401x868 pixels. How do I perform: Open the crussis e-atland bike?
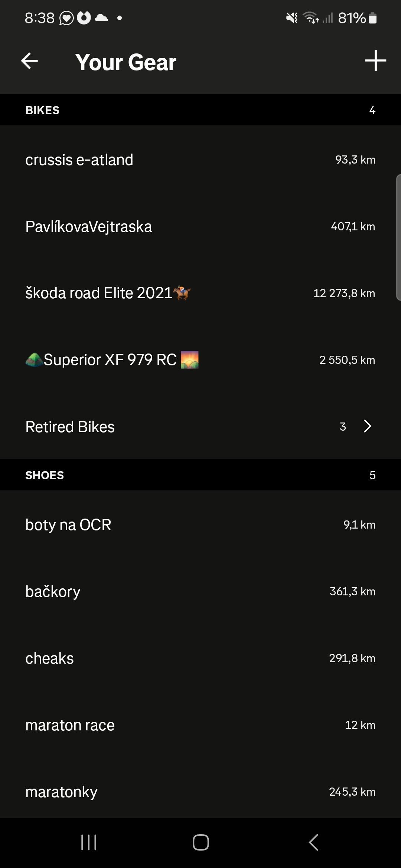click(200, 160)
